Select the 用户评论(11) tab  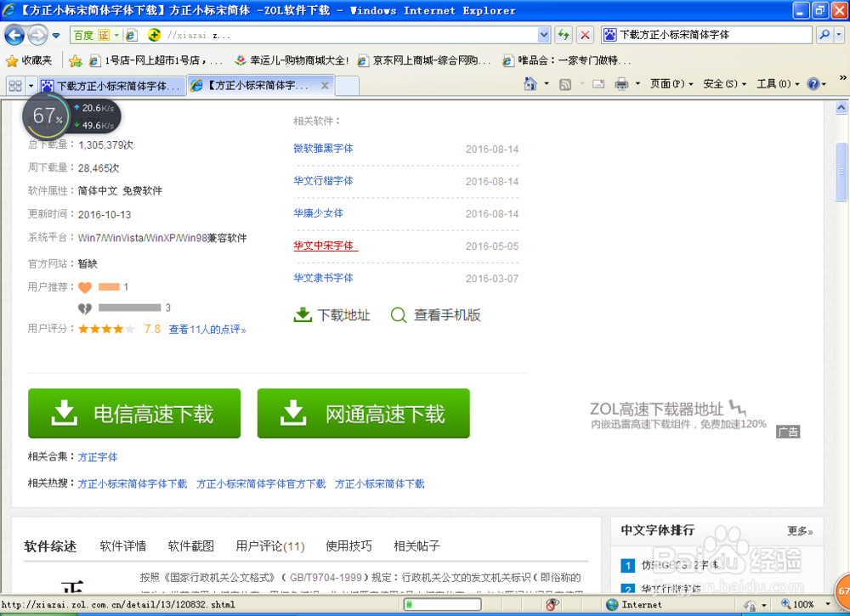click(270, 546)
